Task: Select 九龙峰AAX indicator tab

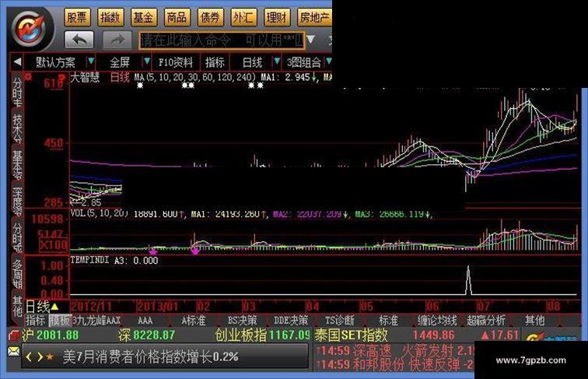Action: [96, 321]
